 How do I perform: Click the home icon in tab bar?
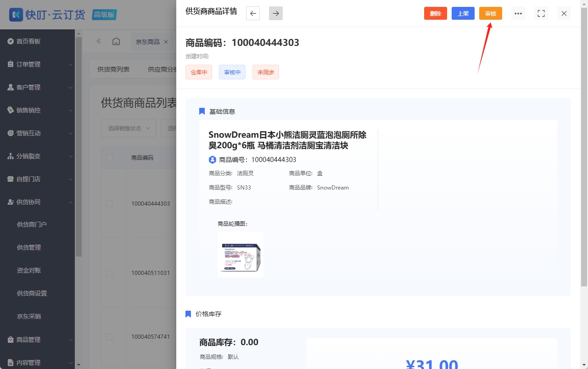[x=116, y=41]
